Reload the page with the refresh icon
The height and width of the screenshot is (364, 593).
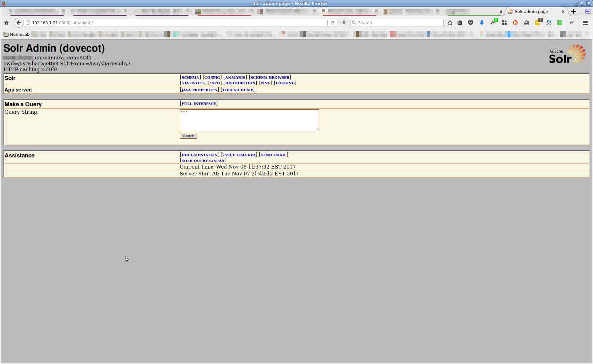click(333, 23)
